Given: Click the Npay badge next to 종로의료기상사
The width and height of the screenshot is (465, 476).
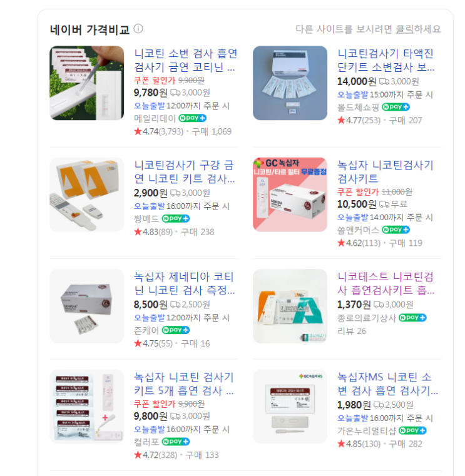Looking at the screenshot, I should point(412,318).
